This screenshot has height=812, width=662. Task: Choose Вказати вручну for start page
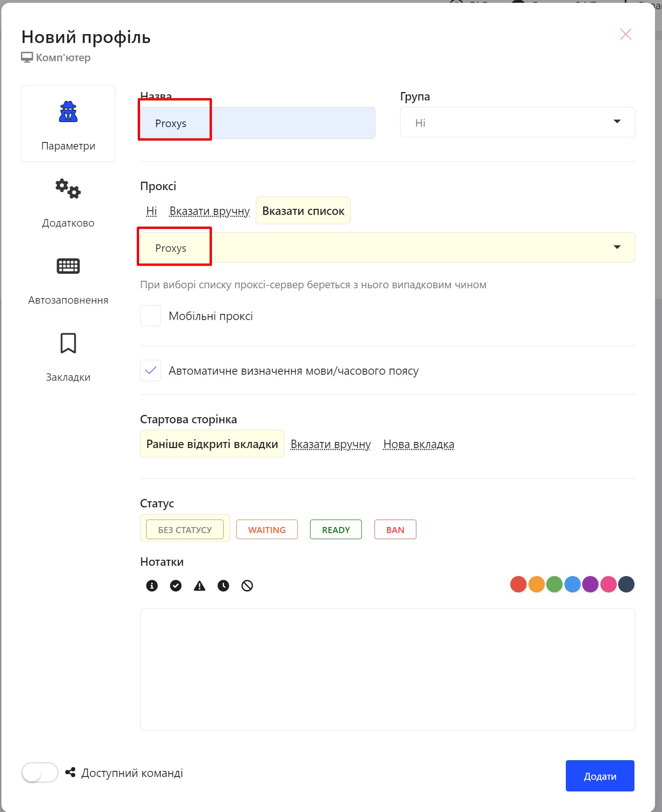[331, 444]
